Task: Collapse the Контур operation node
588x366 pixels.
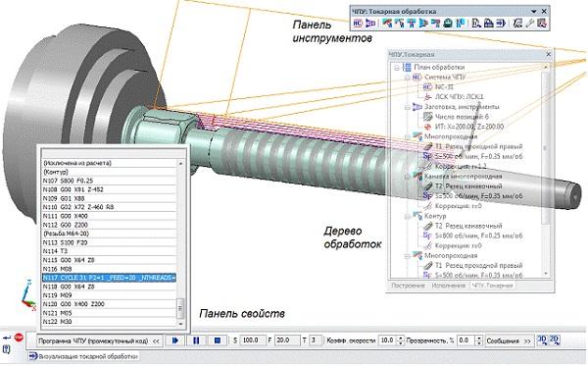Action: [407, 217]
